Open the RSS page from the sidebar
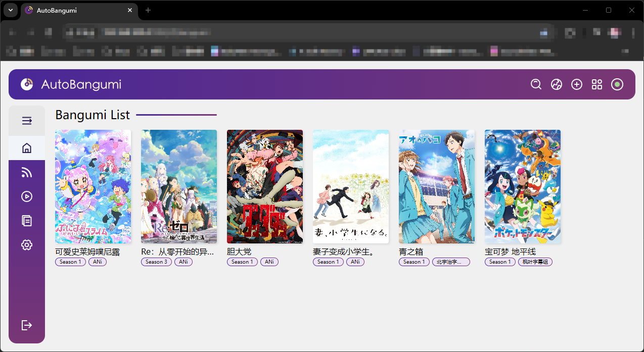Viewport: 644px width, 352px height. 27,172
